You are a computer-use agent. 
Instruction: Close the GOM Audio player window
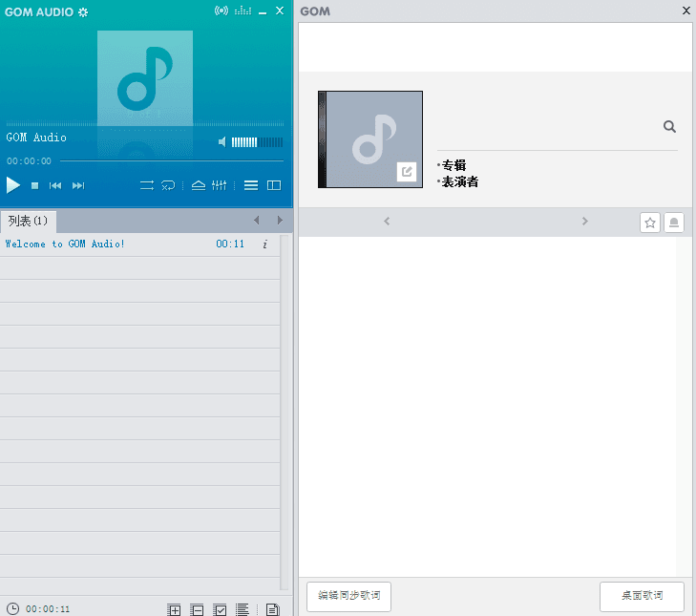coord(280,11)
